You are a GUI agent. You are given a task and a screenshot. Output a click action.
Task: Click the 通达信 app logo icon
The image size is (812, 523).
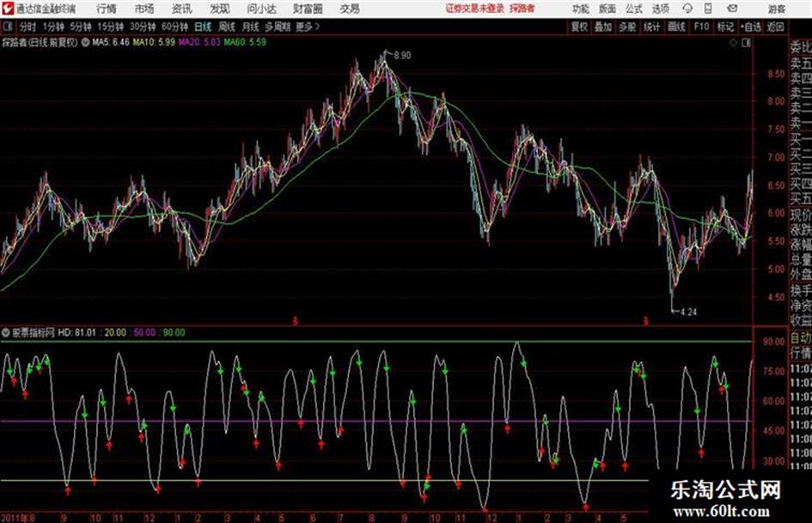(7, 9)
